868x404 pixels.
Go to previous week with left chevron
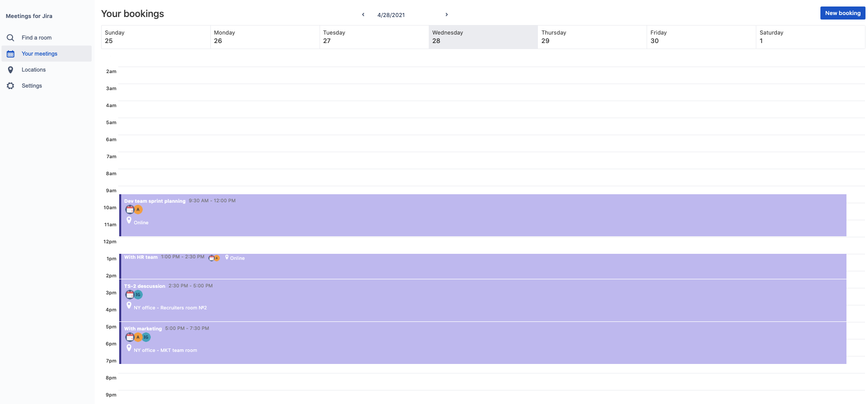[x=363, y=15]
